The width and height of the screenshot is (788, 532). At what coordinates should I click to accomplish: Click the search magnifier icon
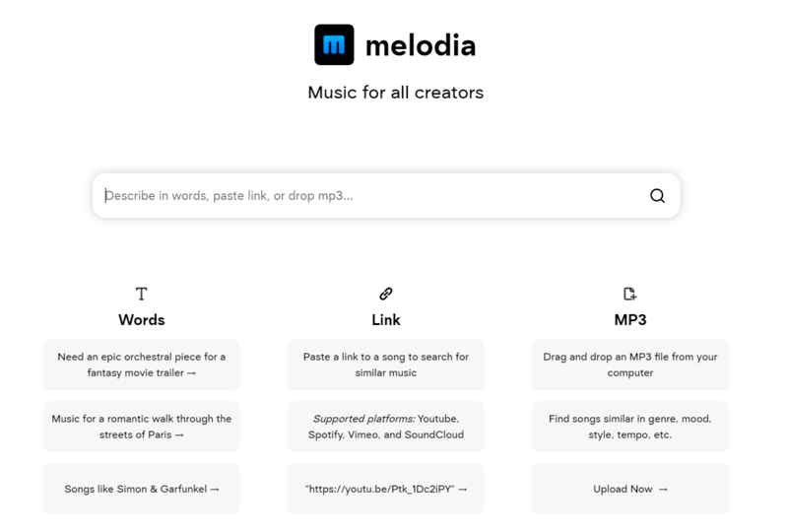(x=657, y=196)
